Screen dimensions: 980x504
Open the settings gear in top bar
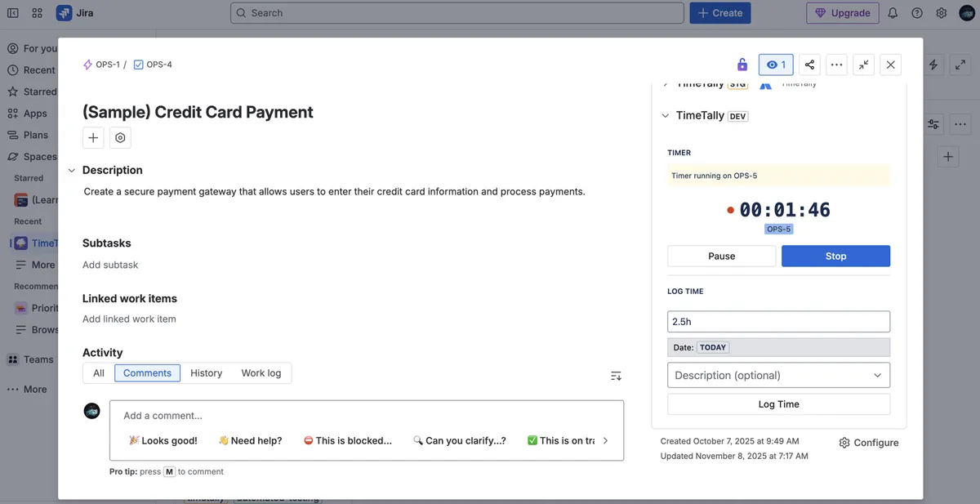942,13
